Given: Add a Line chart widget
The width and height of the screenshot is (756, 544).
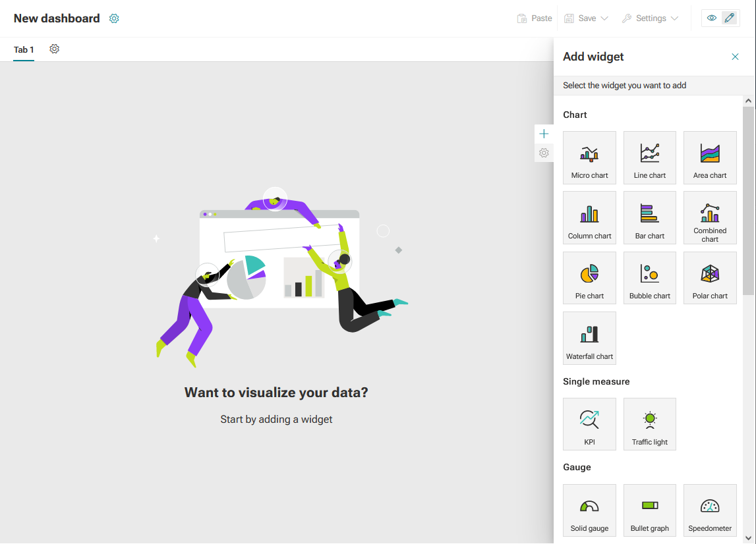Looking at the screenshot, I should (649, 157).
